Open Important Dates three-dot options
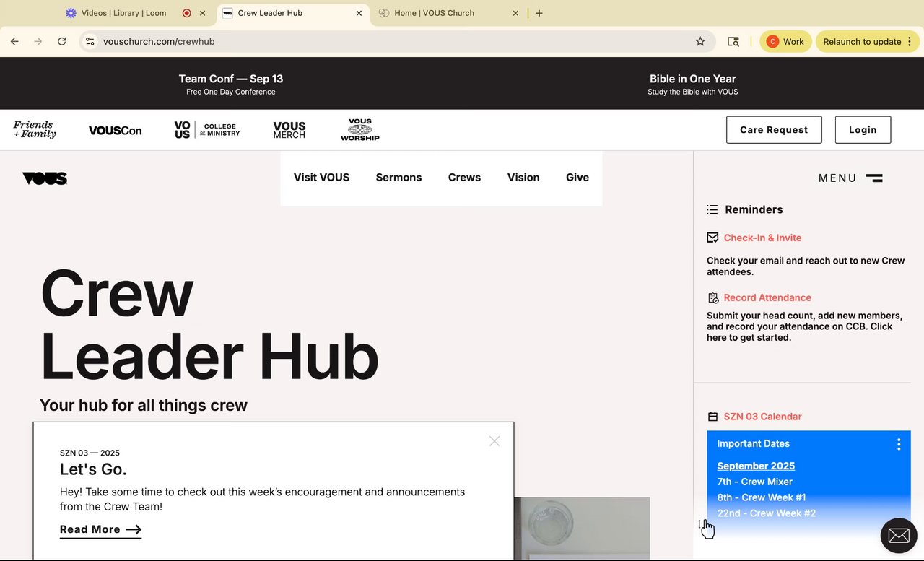 click(x=899, y=444)
